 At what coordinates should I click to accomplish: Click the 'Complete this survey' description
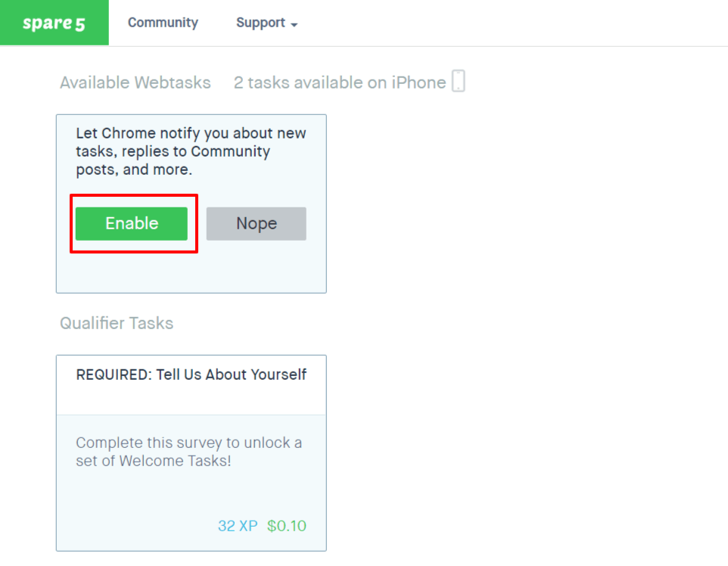[x=189, y=451]
